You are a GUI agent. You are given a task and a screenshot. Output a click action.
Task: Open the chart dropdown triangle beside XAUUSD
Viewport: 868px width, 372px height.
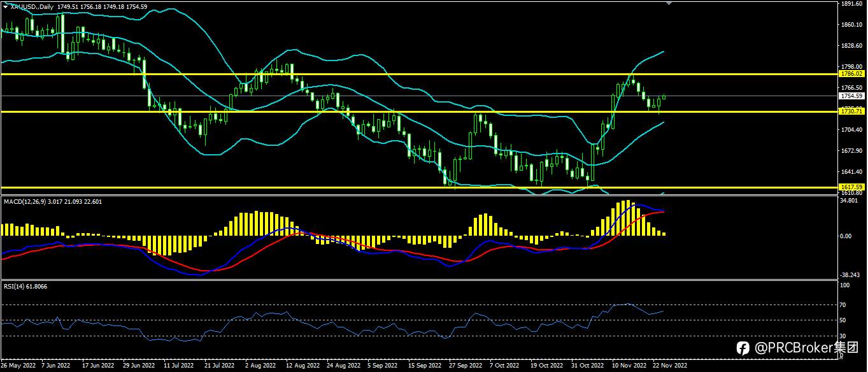[5, 6]
